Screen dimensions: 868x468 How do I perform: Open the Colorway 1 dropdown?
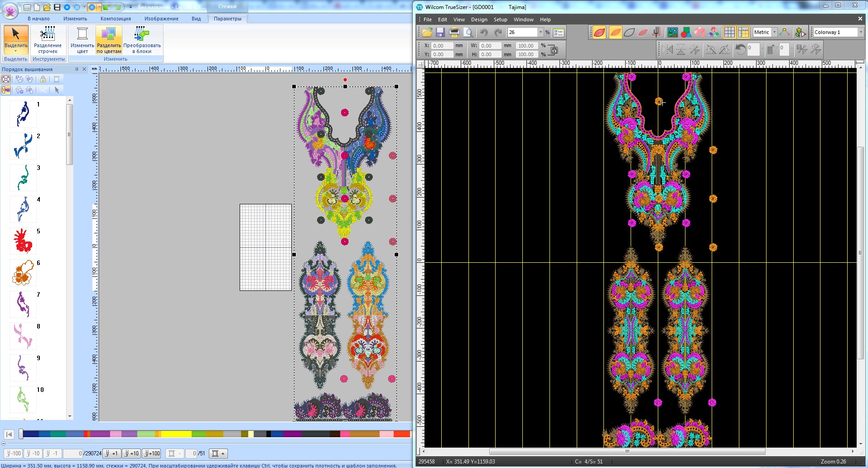click(x=861, y=32)
